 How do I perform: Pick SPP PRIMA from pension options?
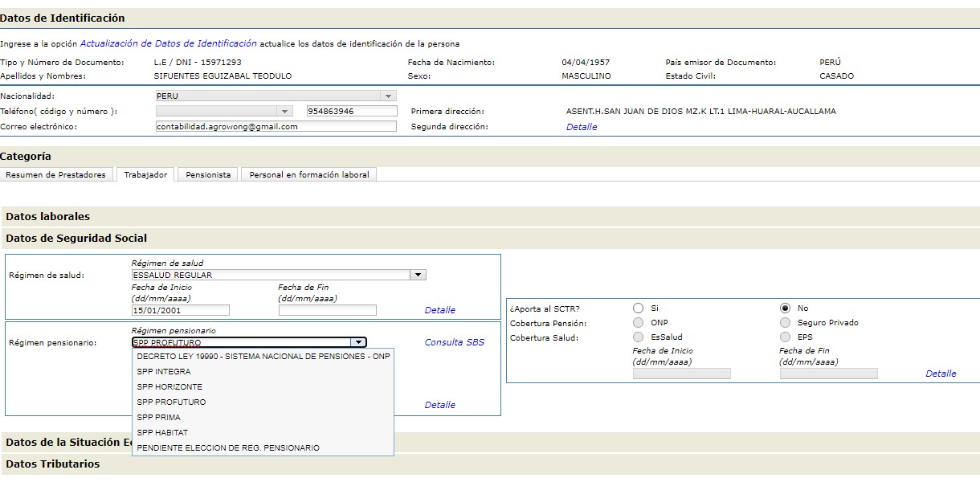tap(159, 417)
